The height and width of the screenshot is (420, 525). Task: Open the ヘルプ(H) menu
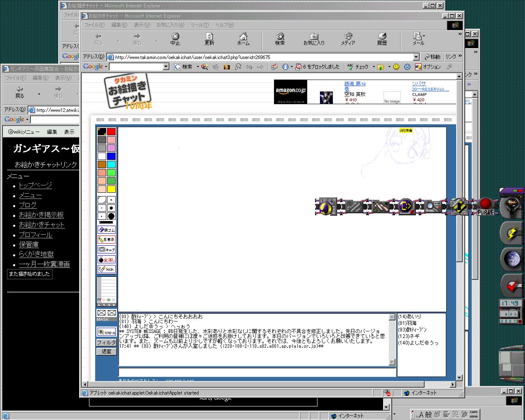[225, 25]
